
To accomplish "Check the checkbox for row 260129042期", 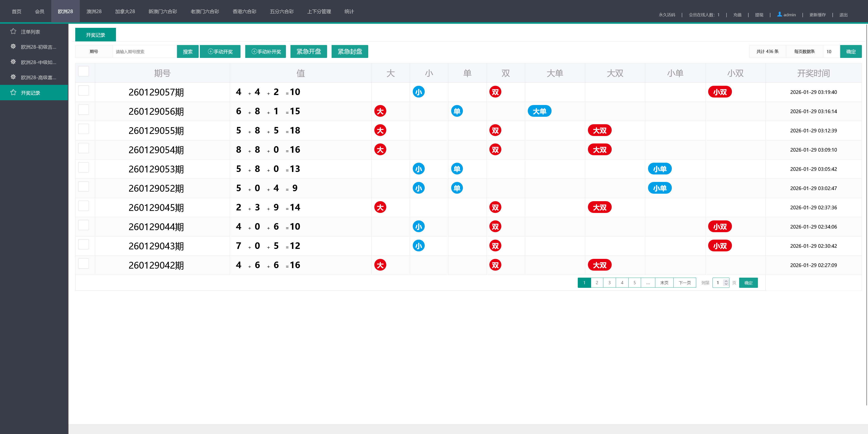I will pyautogui.click(x=83, y=263).
